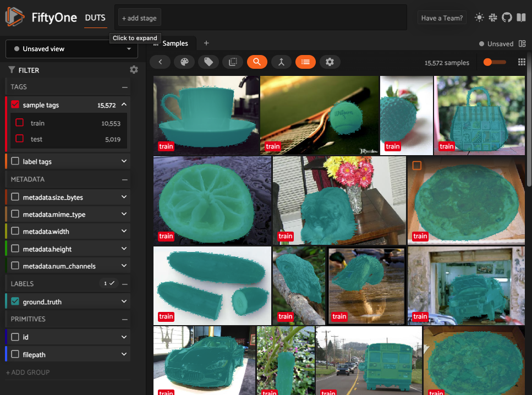Expand the filepath field filter
This screenshot has height=395, width=532.
point(124,354)
